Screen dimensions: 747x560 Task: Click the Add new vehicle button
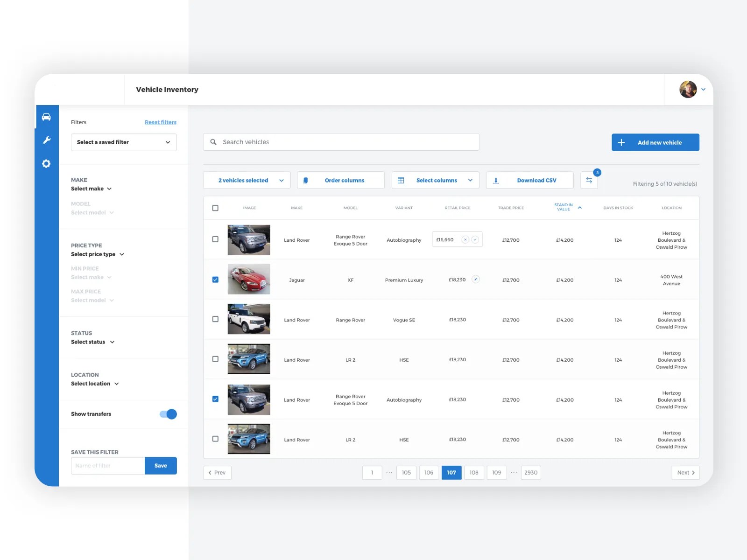[x=655, y=142]
